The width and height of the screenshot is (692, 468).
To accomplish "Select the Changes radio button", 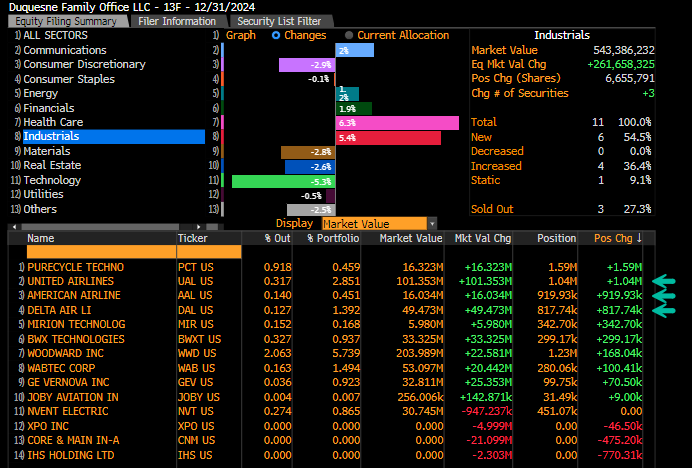I will [277, 35].
